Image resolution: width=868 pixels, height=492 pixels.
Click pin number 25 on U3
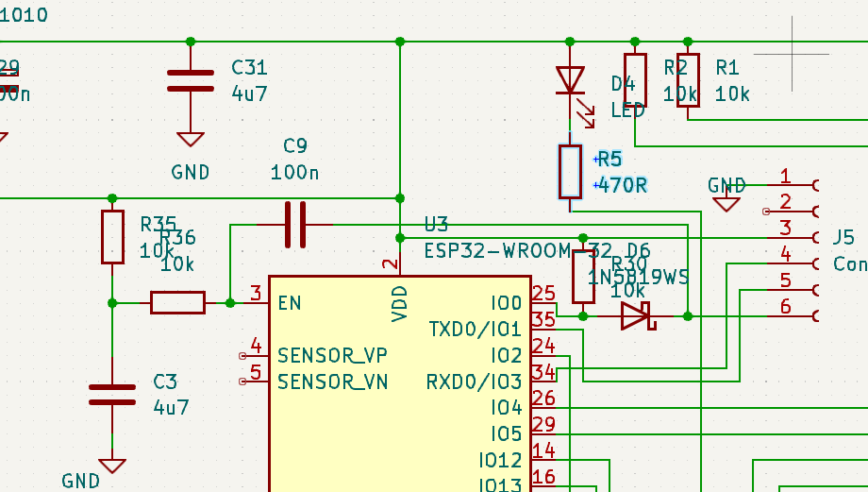[x=543, y=293]
